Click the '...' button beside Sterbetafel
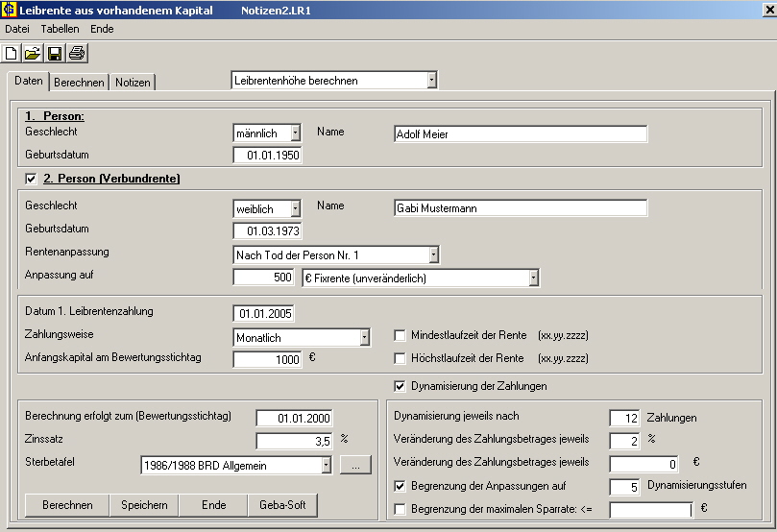 pos(354,466)
